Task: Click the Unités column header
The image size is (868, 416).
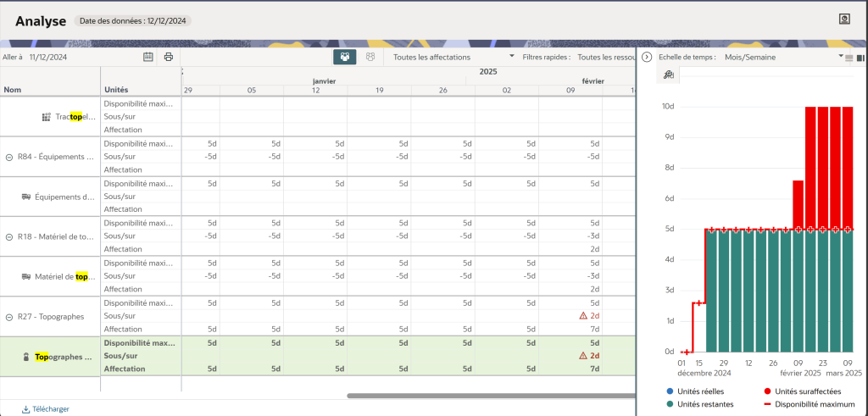Action: 116,89
